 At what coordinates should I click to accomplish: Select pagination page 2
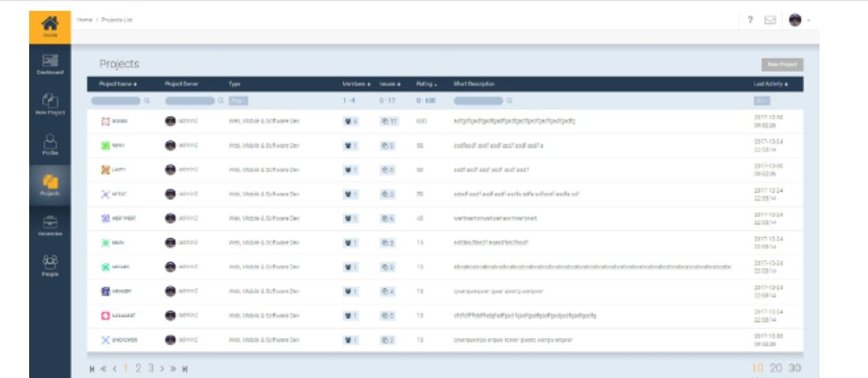click(138, 368)
